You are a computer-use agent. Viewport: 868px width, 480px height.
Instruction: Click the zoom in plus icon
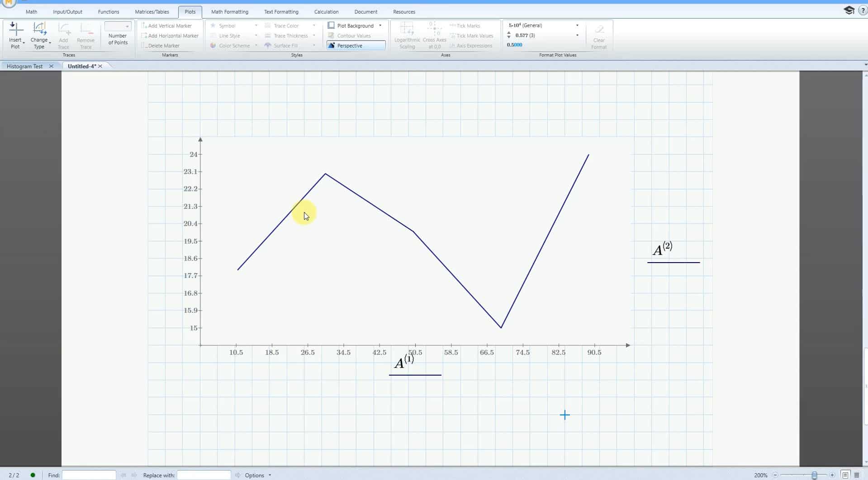832,475
